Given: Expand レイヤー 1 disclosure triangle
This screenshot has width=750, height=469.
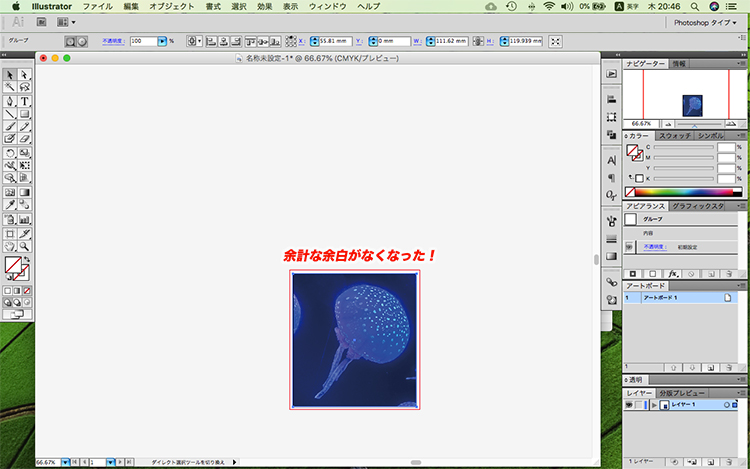Looking at the screenshot, I should tap(653, 405).
